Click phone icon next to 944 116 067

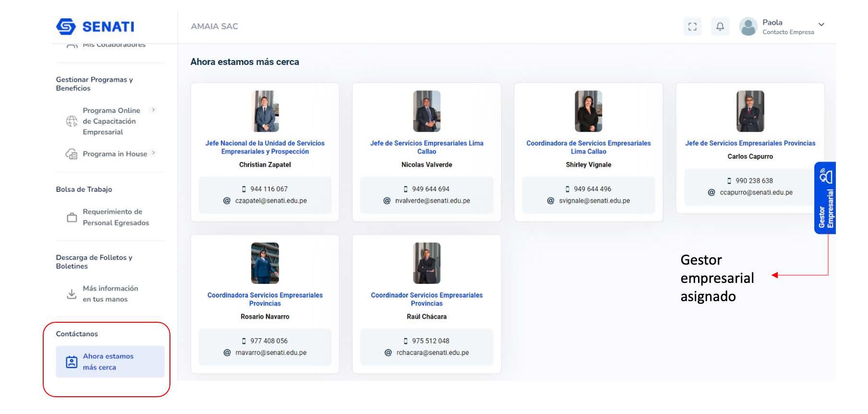244,189
